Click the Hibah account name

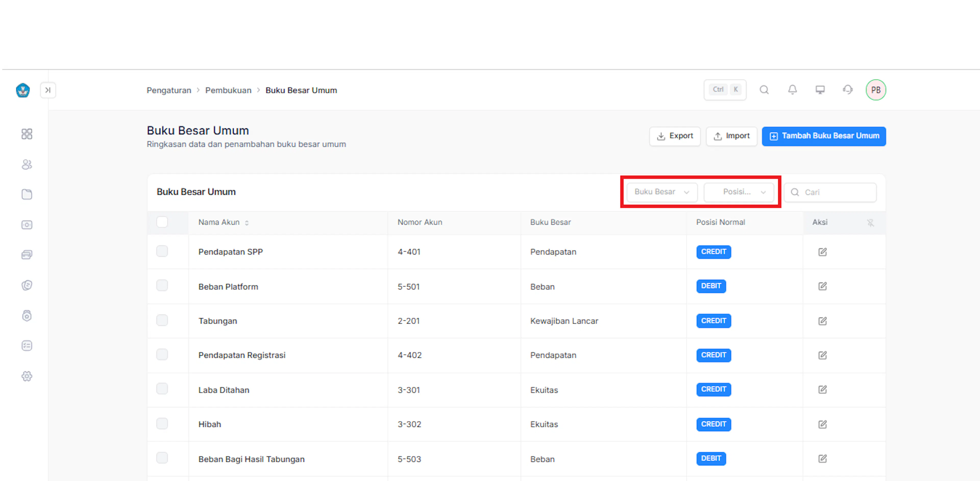pos(210,424)
